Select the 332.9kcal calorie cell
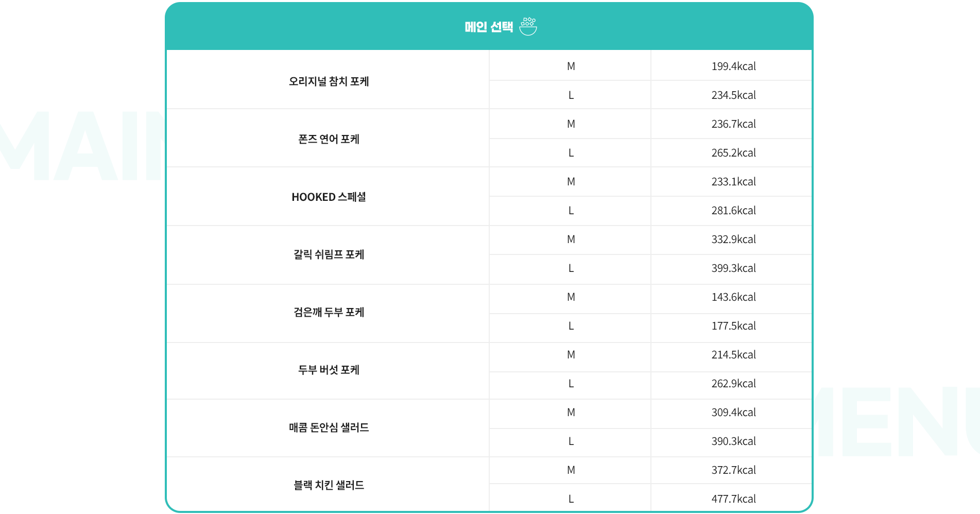 tap(731, 239)
